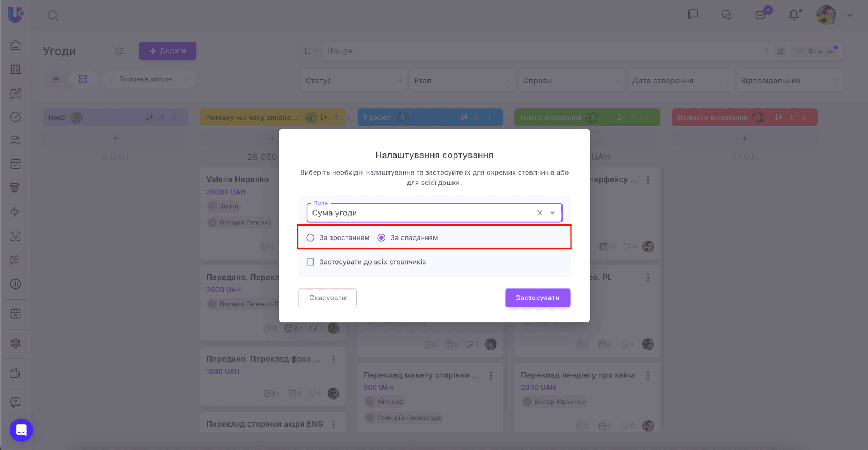The image size is (868, 450).
Task: Open the lightning automation icon in sidebar
Action: (x=15, y=212)
